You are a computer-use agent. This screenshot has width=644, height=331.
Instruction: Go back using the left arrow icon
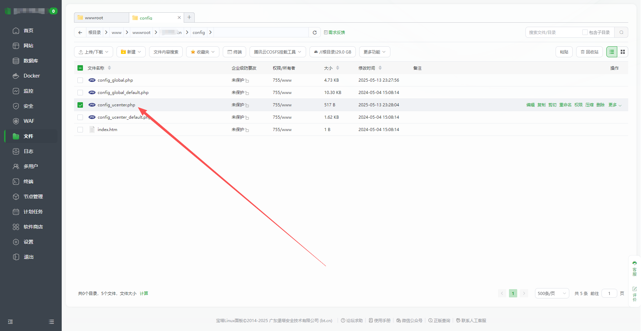(80, 33)
